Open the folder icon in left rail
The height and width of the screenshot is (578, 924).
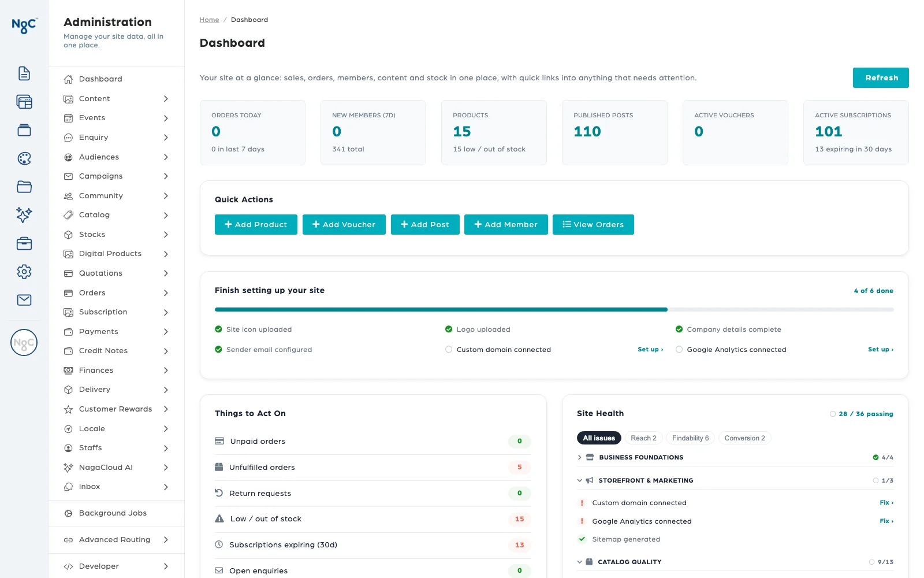[24, 187]
